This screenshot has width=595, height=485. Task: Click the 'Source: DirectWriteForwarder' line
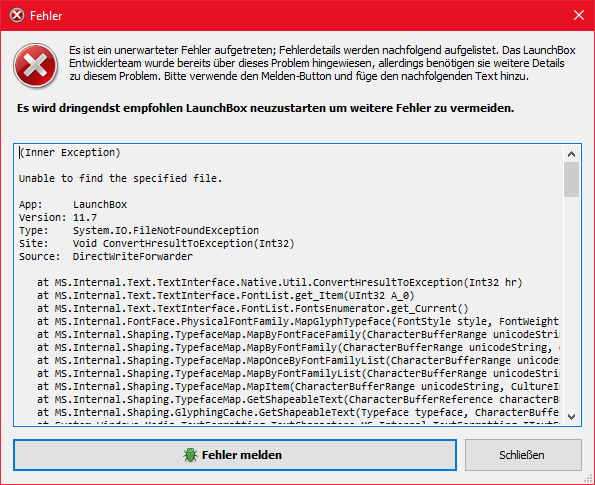[106, 257]
